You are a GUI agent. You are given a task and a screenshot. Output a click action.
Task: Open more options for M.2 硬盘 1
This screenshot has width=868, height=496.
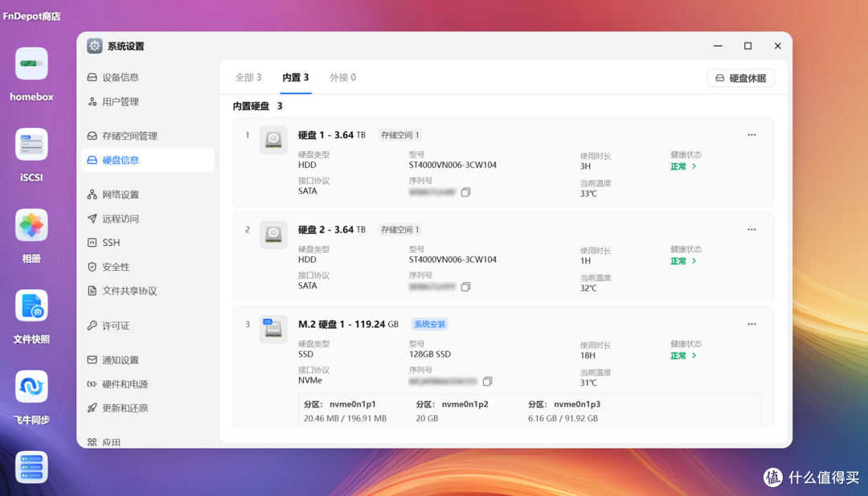pos(751,325)
